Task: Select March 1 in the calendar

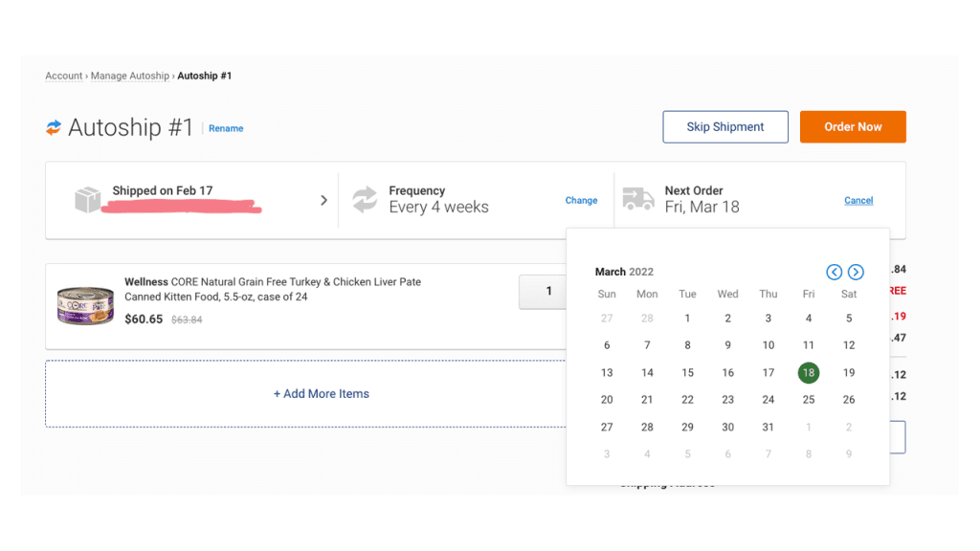Action: click(x=687, y=318)
